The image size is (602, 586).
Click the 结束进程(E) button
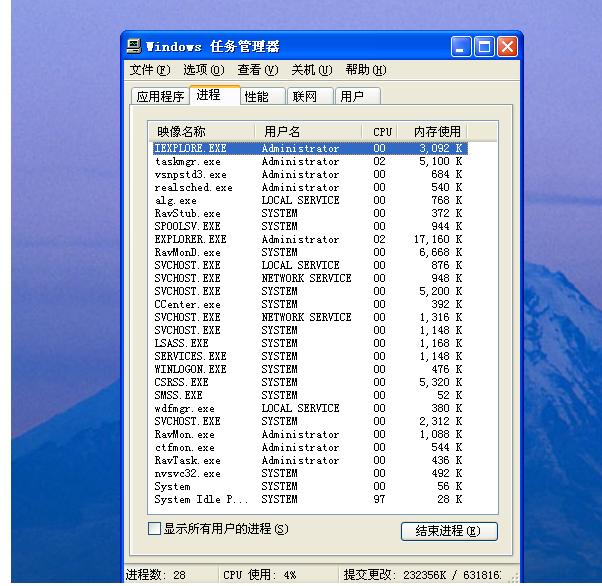pyautogui.click(x=449, y=531)
